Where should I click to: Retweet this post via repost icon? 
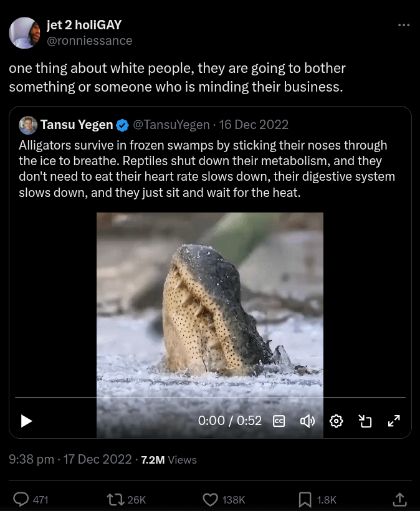pos(115,499)
